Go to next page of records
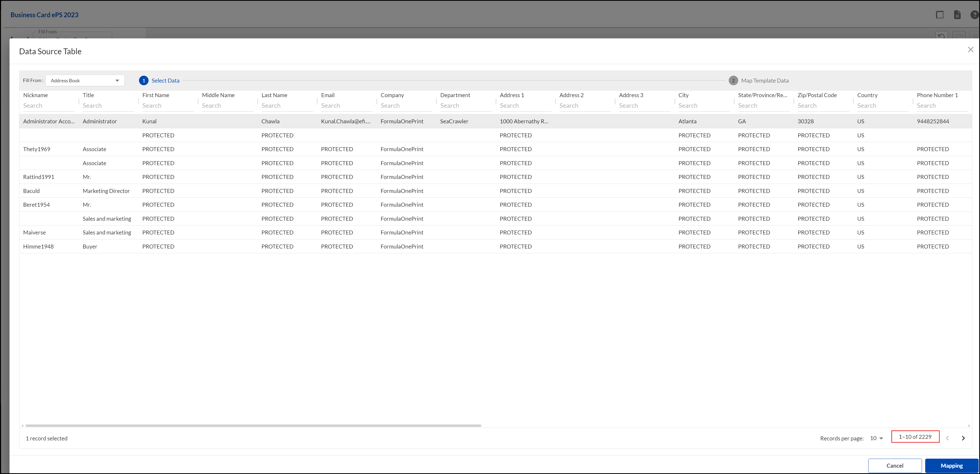Viewport: 980px width, 474px height. pos(963,438)
